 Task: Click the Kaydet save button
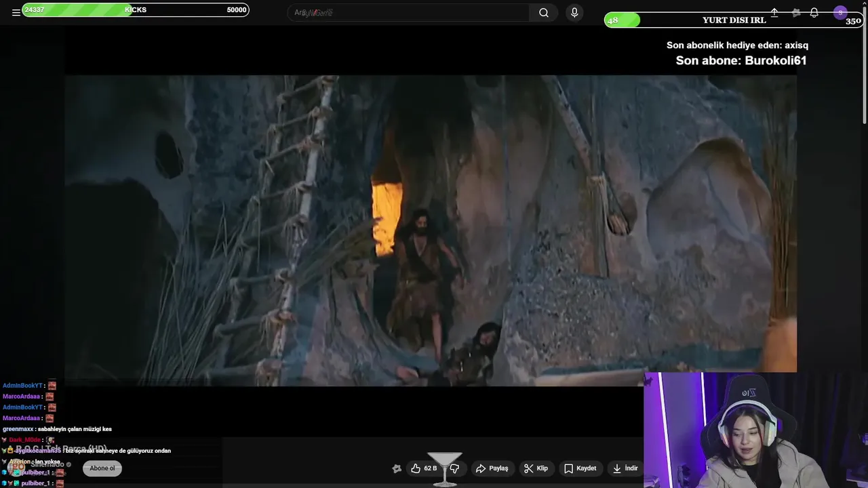pos(580,468)
